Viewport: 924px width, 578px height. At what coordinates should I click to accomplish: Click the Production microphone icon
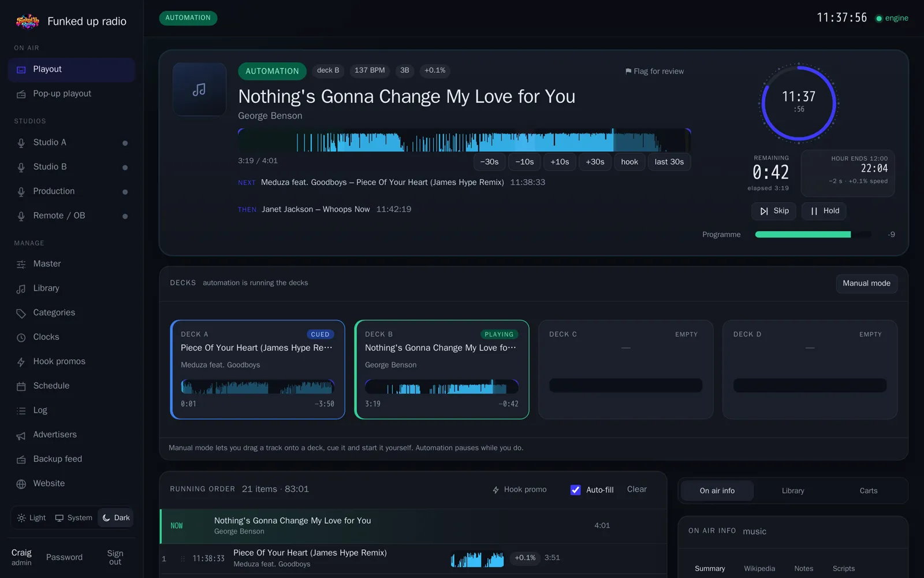pyautogui.click(x=21, y=191)
